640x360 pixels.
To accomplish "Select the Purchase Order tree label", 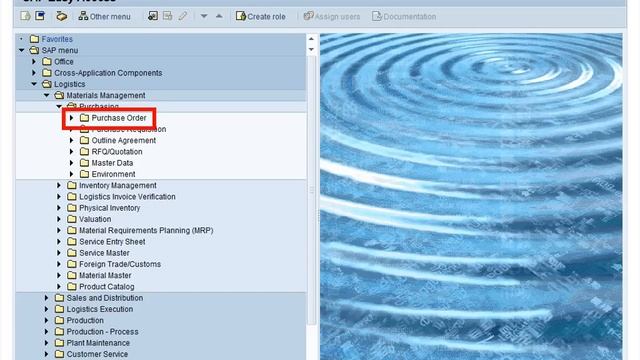I will 119,118.
